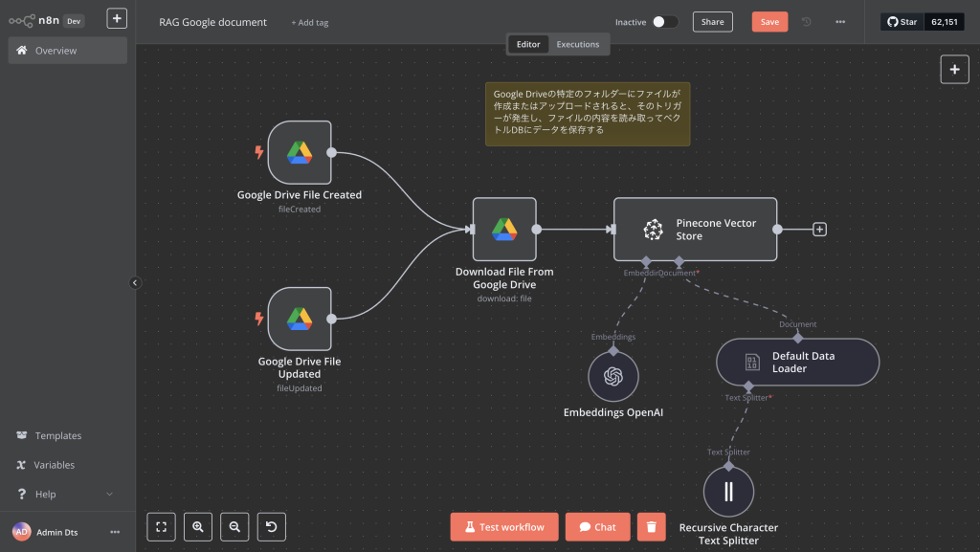Click the Test workflow button
Screen dimensions: 980x552
click(504, 527)
